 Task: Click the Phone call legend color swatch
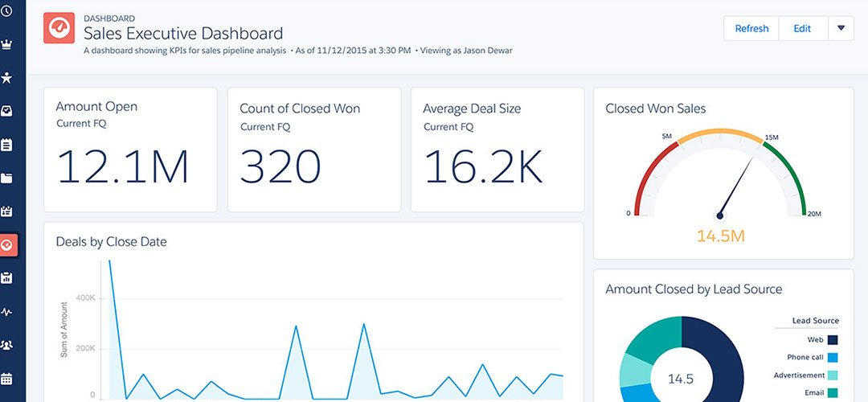[x=833, y=357]
